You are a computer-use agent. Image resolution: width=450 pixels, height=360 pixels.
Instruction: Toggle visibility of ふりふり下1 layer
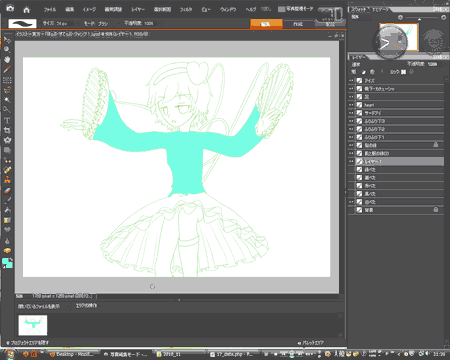tap(351, 137)
